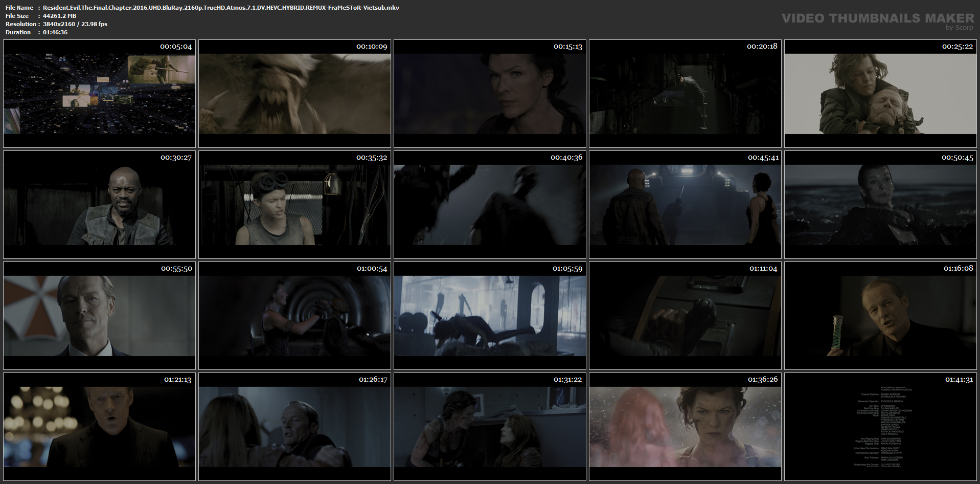980x484 pixels.
Task: Select the frame stamped 00:45:41
Action: (x=685, y=205)
